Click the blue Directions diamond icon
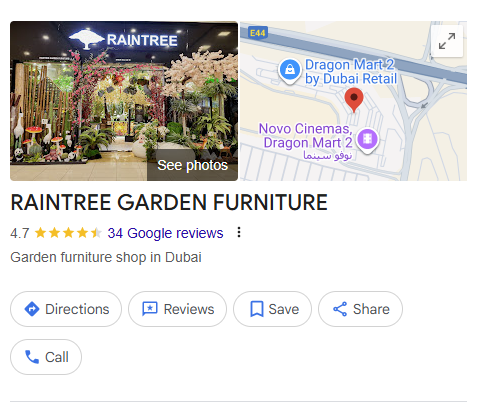 tap(32, 309)
